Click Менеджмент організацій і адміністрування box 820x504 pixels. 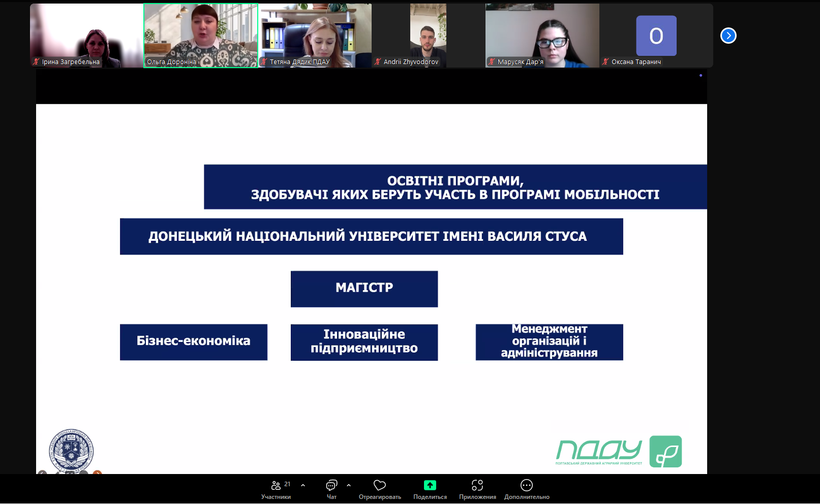549,342
